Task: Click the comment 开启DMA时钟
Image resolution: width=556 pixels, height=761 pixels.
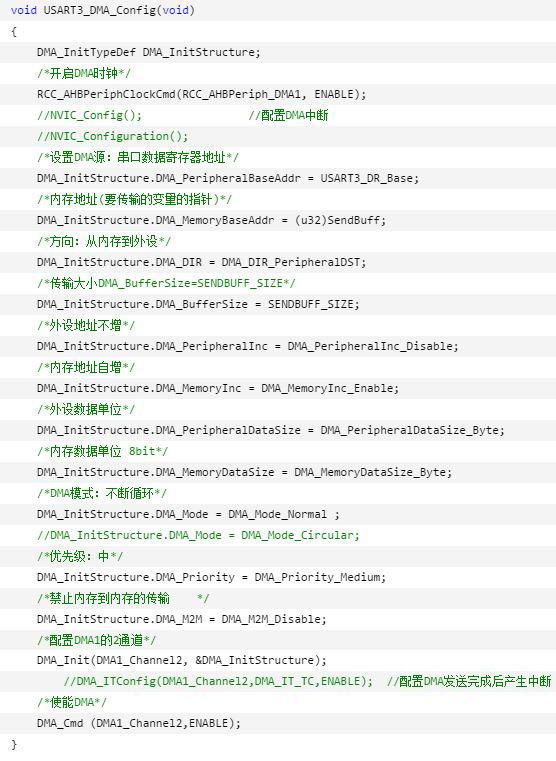Action: 83,73
